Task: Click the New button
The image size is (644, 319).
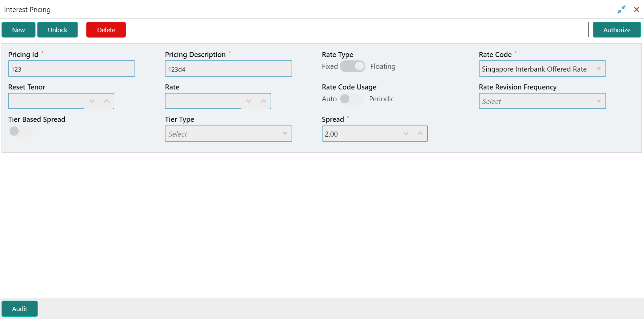Action: (18, 30)
